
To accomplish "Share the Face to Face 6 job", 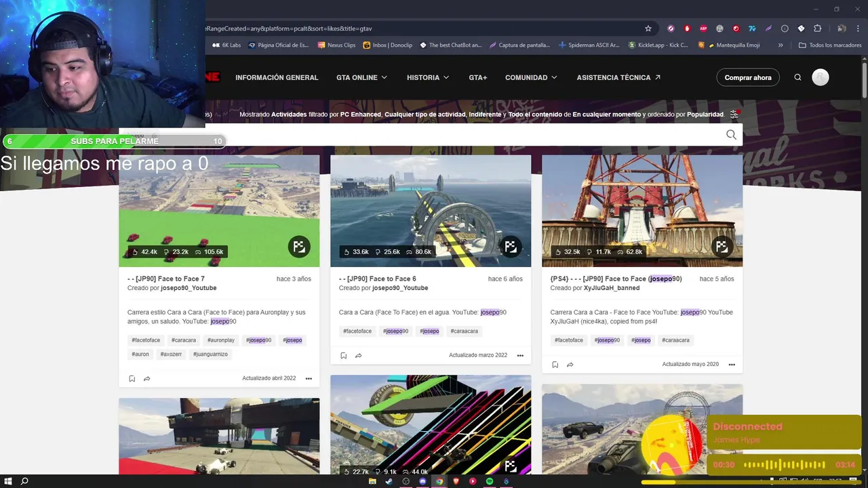I will 358,356.
